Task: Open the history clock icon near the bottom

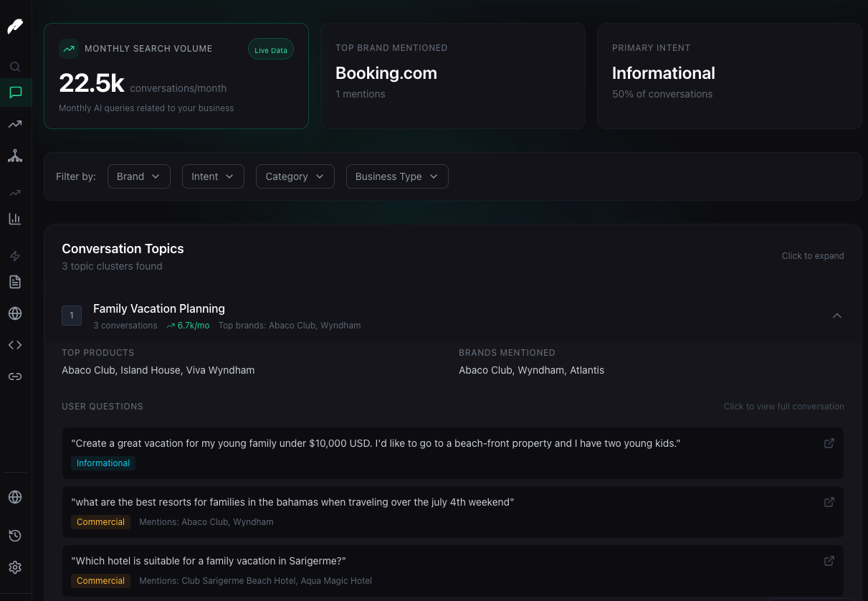Action: 15,536
